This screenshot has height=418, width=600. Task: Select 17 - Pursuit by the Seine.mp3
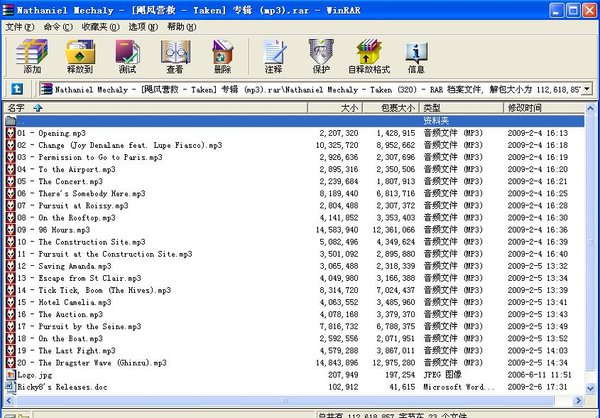pyautogui.click(x=79, y=327)
